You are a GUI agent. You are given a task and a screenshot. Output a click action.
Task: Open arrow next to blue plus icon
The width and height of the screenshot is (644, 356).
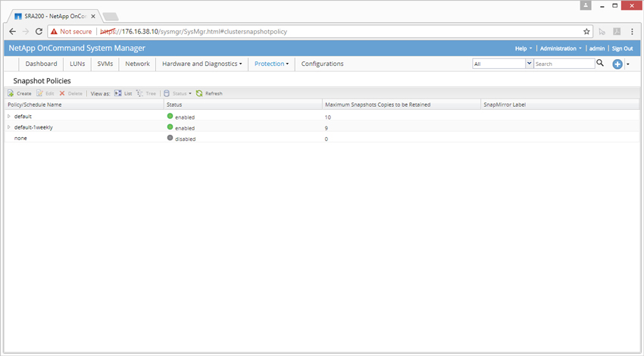(628, 64)
